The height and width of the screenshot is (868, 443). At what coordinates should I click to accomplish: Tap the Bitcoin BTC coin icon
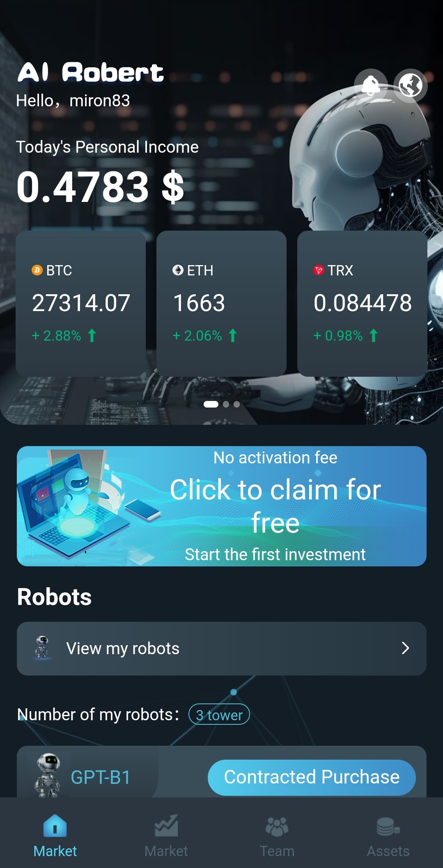(37, 270)
